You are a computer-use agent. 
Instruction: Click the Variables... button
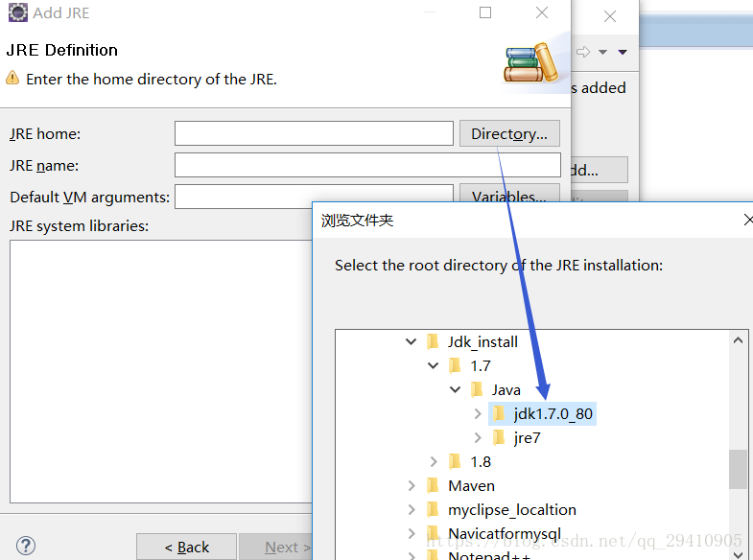coord(509,193)
